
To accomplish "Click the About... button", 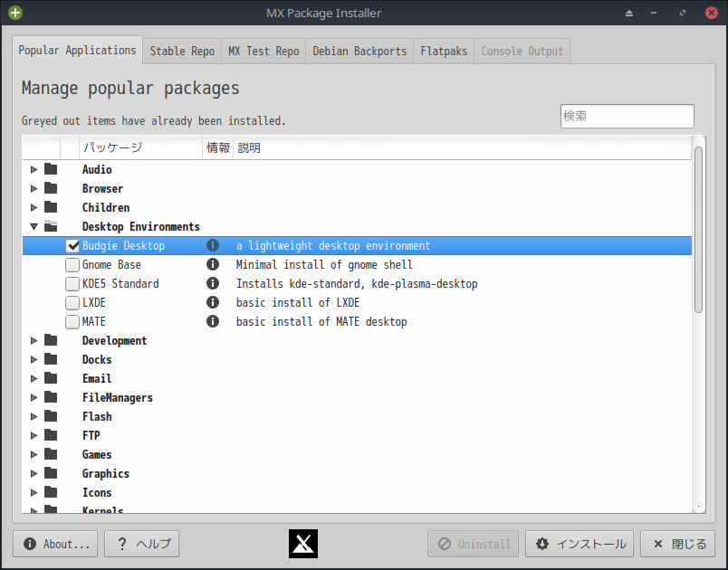I will pos(55,544).
